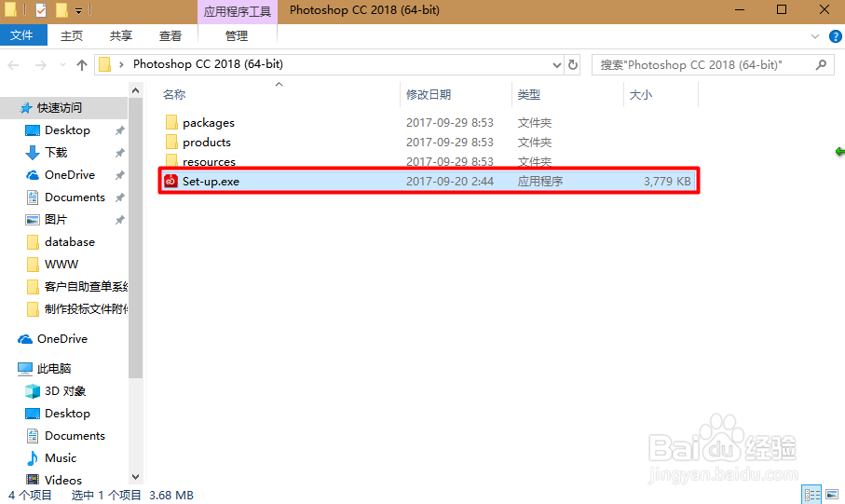Image resolution: width=845 pixels, height=504 pixels.
Task: Click navigation pane scroll up arrow
Action: click(136, 90)
